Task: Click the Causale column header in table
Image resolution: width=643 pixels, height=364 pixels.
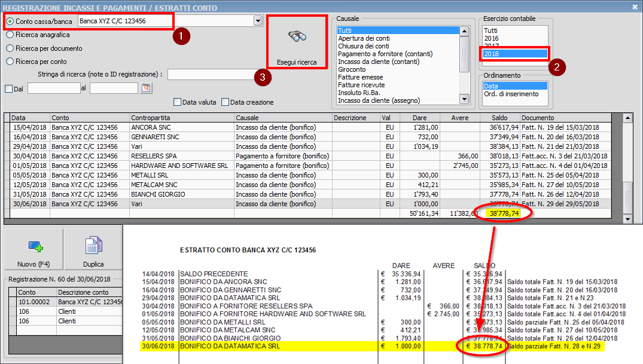Action: pos(283,118)
